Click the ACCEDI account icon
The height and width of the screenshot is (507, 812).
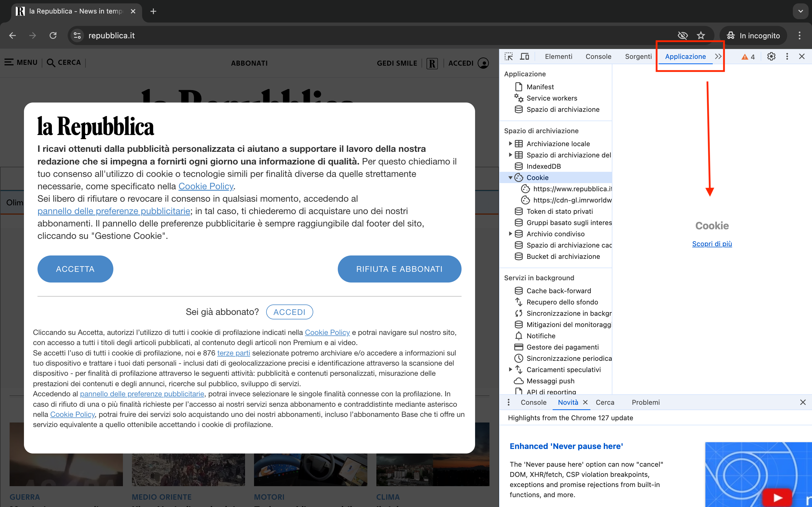[x=483, y=63]
